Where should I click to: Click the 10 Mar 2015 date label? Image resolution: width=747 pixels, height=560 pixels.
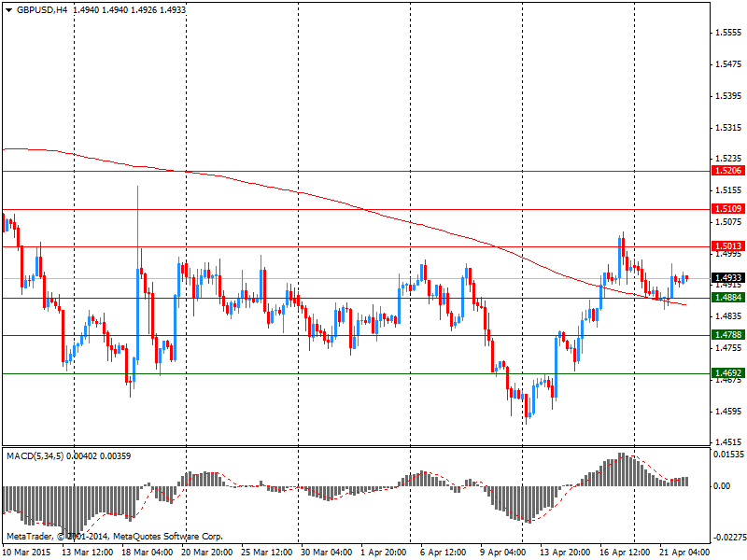pyautogui.click(x=26, y=553)
